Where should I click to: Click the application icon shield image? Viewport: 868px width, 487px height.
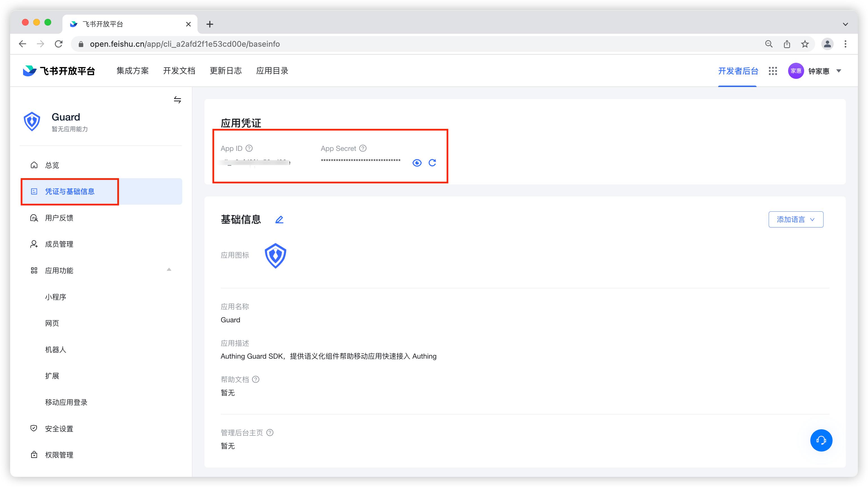coord(276,256)
